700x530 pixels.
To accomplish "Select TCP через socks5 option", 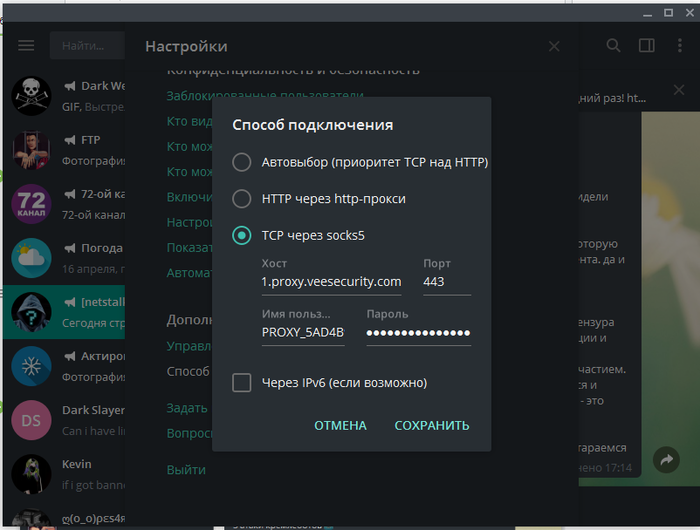I will click(241, 236).
